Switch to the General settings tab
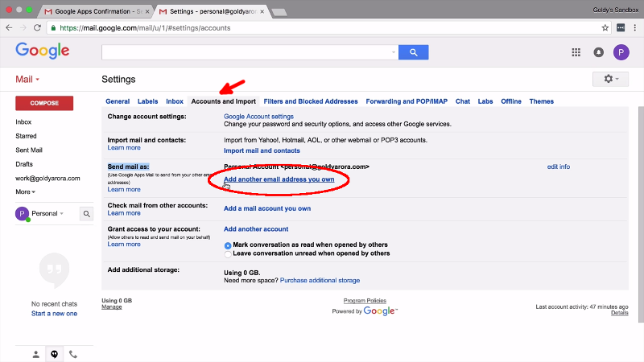This screenshot has height=362, width=644. pos(118,101)
